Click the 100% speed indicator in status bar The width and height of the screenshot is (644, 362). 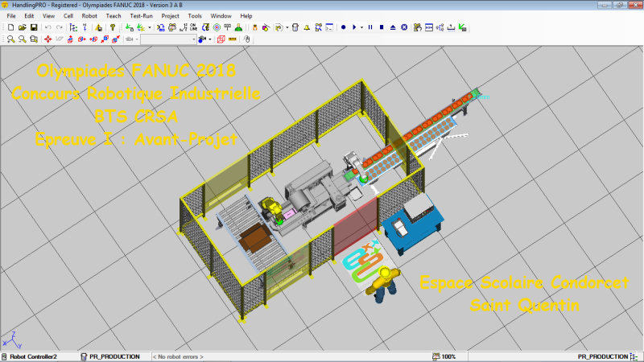coord(445,356)
